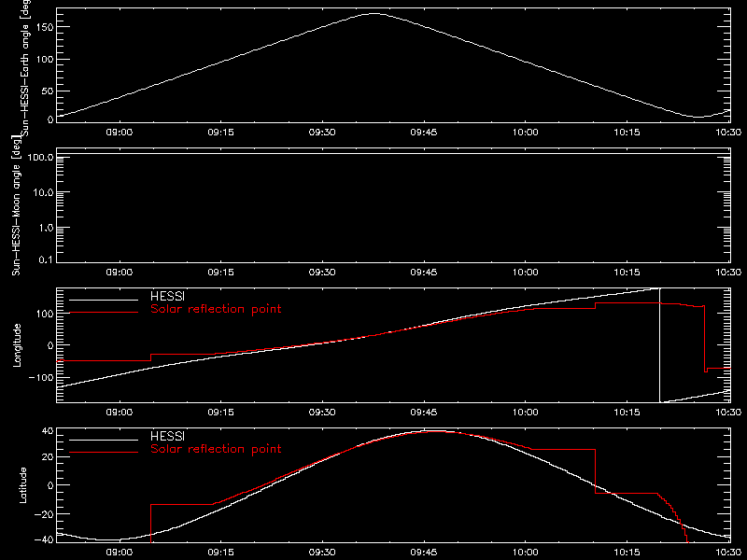The width and height of the screenshot is (747, 560).
Task: Click the HESSI legend label in Latitude panel
Action: [167, 436]
